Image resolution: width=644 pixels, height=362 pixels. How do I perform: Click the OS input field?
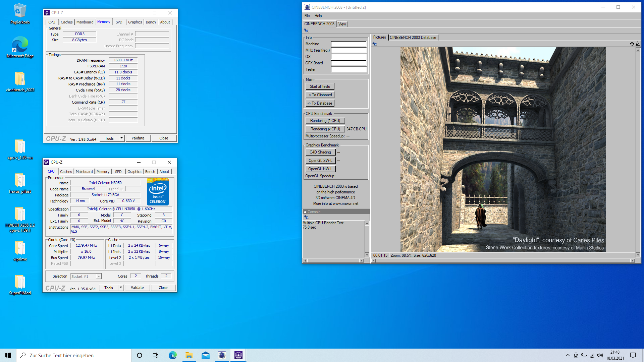(x=348, y=57)
